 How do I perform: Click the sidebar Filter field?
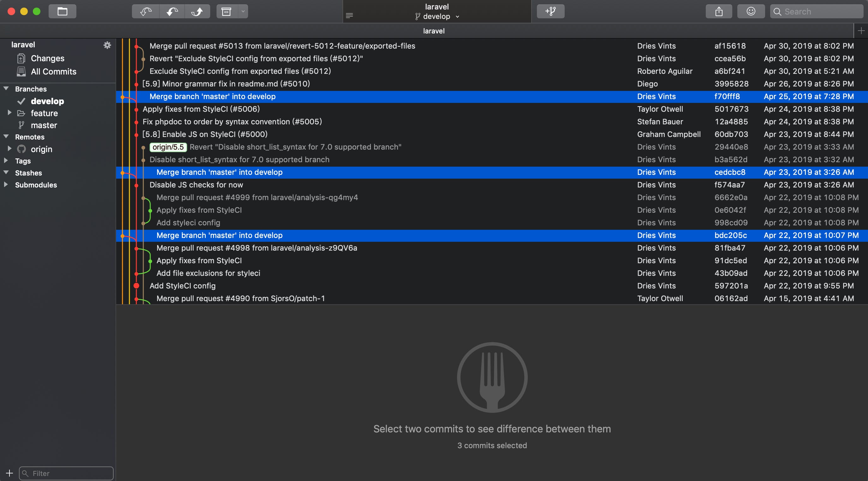pyautogui.click(x=66, y=473)
